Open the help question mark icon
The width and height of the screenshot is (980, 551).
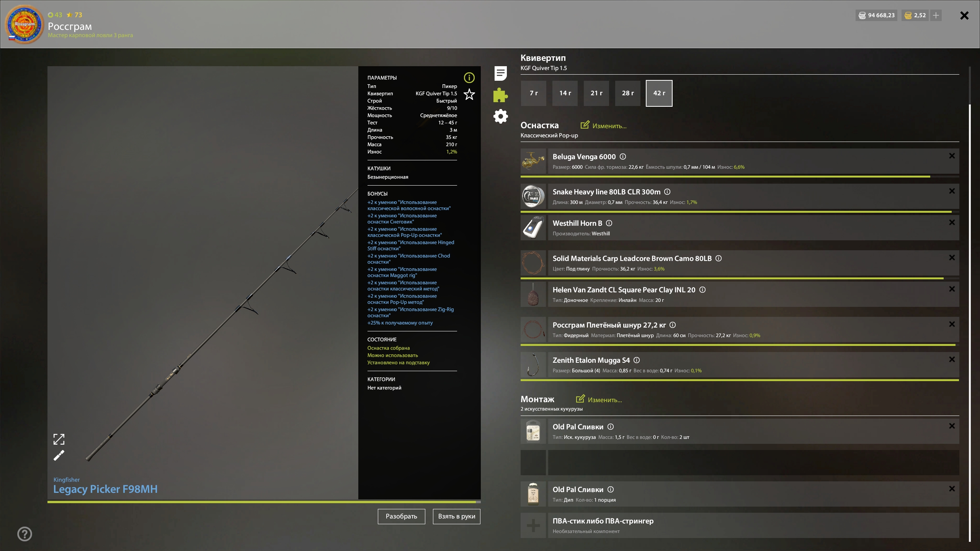click(x=24, y=534)
